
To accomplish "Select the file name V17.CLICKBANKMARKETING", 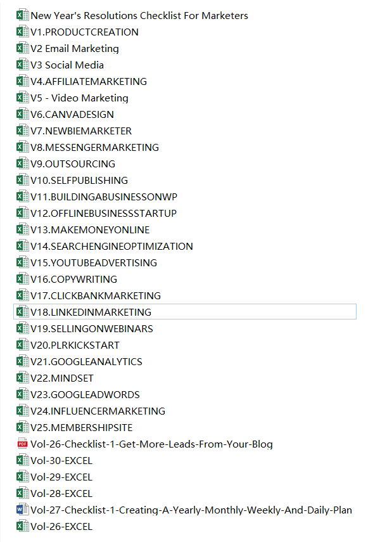I will [96, 296].
